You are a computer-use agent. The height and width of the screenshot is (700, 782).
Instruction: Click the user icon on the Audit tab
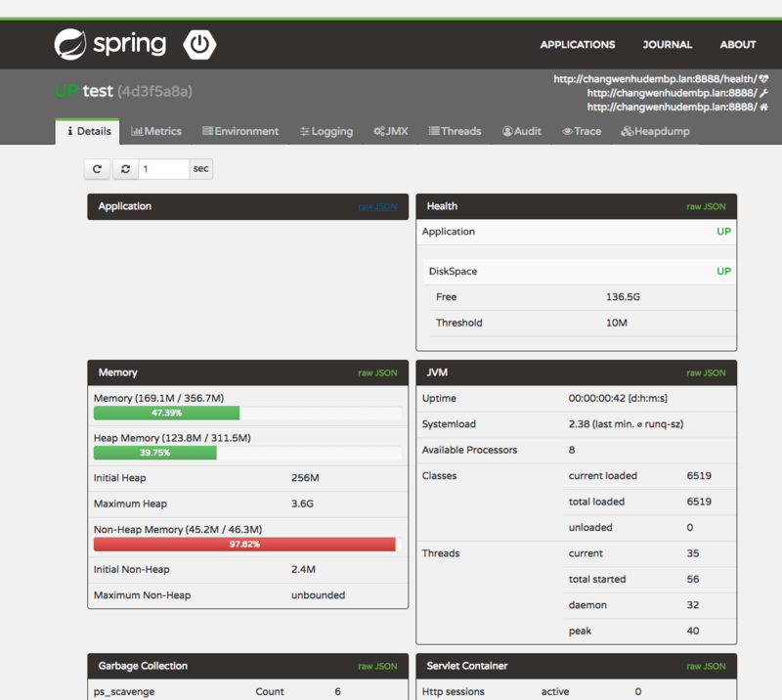click(x=505, y=131)
